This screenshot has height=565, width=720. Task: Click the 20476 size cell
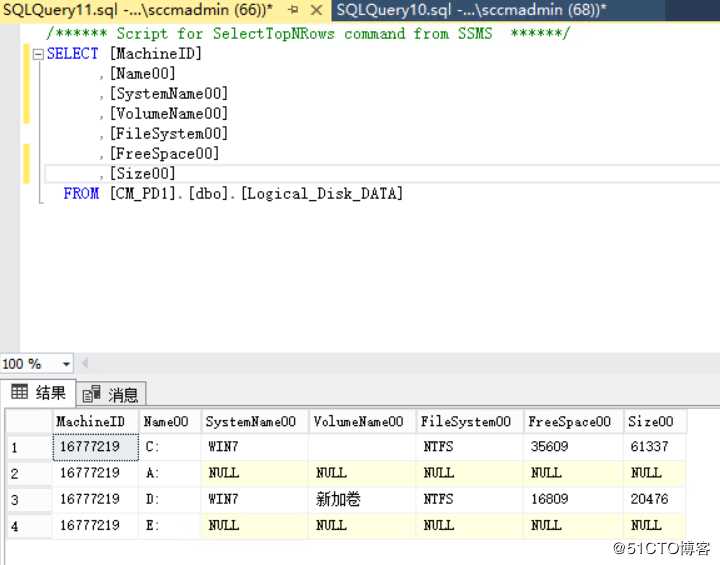pyautogui.click(x=655, y=500)
